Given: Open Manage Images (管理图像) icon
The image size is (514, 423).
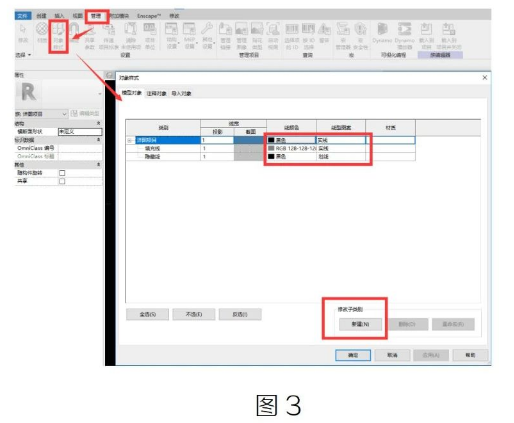Looking at the screenshot, I should pyautogui.click(x=241, y=37).
